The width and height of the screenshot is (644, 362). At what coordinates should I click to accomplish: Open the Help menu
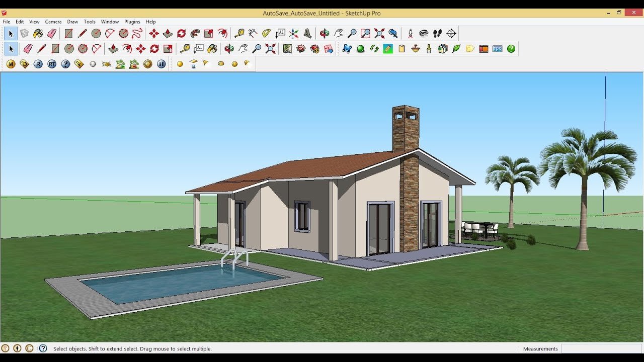(150, 22)
